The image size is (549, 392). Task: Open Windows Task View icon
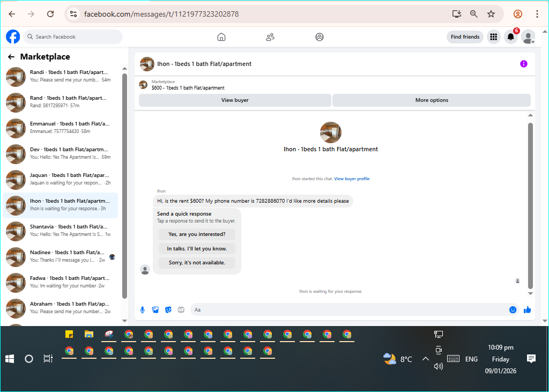coord(48,359)
